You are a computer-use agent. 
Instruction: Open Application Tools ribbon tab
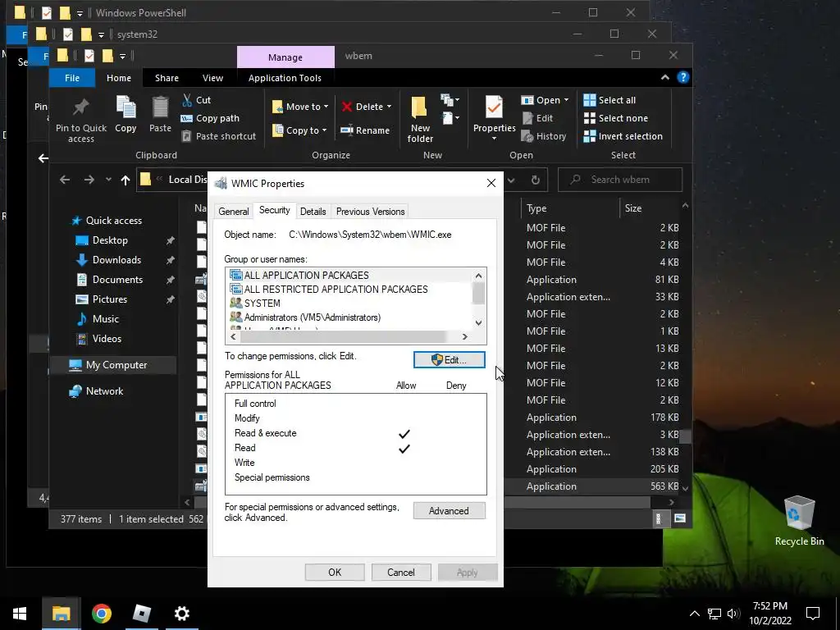pos(285,78)
